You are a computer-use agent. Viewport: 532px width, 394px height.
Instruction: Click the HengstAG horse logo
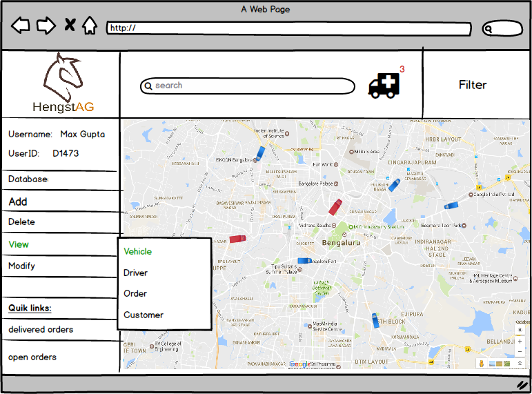[x=63, y=83]
